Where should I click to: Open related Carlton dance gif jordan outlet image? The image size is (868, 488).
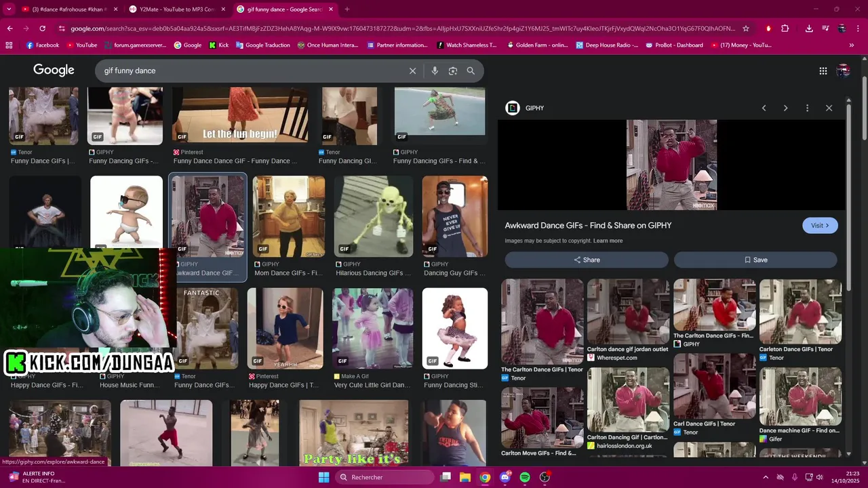click(x=628, y=312)
